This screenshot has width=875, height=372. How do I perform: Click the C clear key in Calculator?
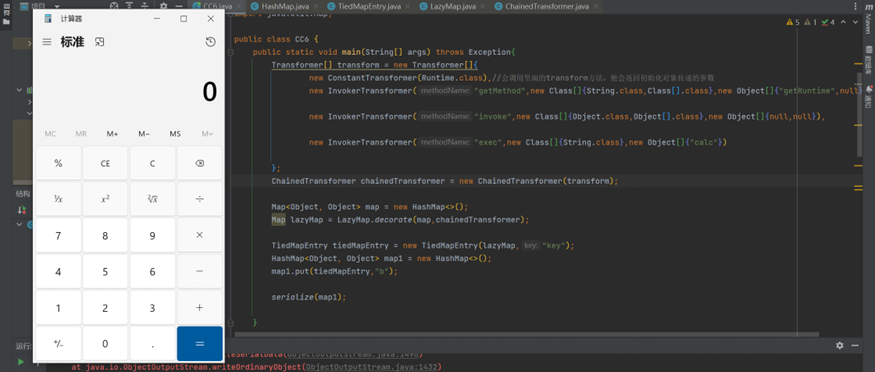[x=152, y=163]
